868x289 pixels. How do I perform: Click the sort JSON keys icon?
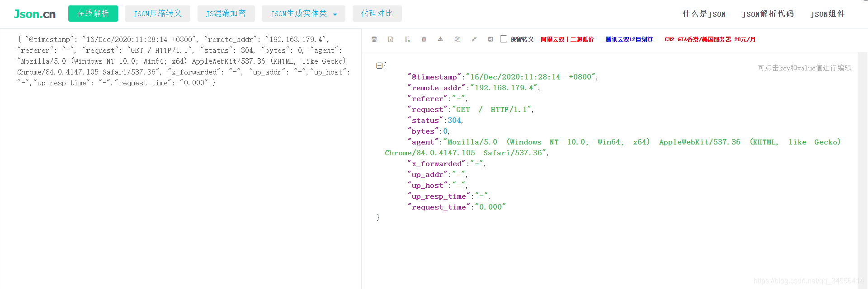(x=407, y=39)
